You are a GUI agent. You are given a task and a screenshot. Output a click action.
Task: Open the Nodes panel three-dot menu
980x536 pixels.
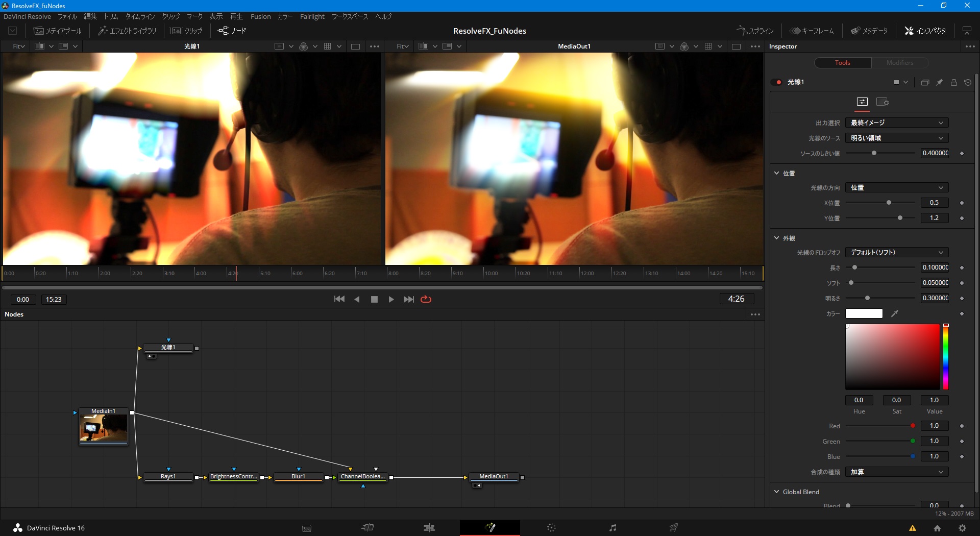pos(755,314)
